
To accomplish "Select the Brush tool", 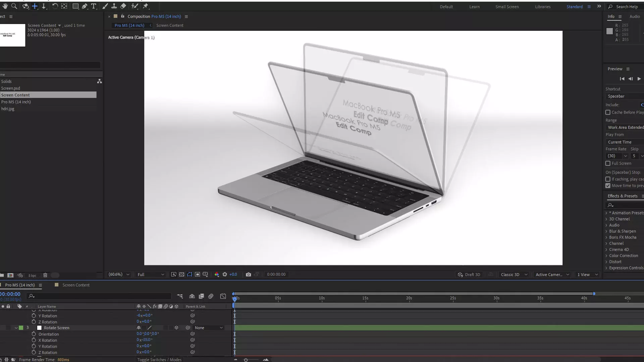I will coord(105,6).
